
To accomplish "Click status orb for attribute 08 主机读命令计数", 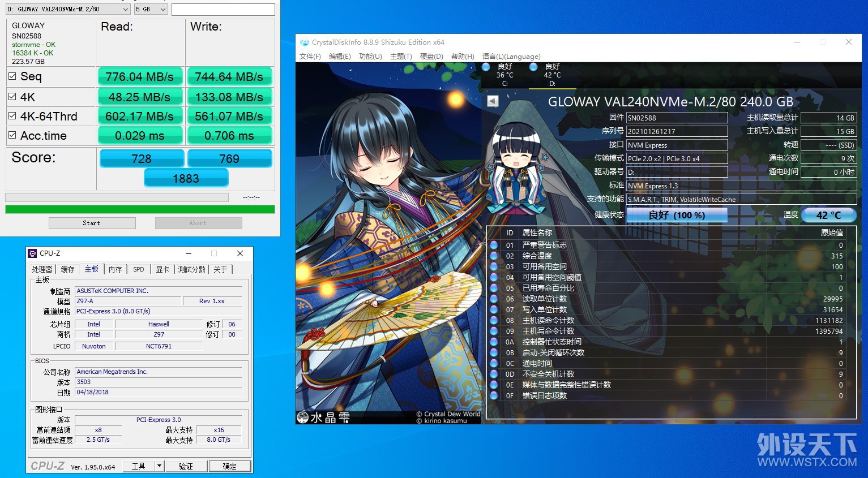I will [x=494, y=320].
